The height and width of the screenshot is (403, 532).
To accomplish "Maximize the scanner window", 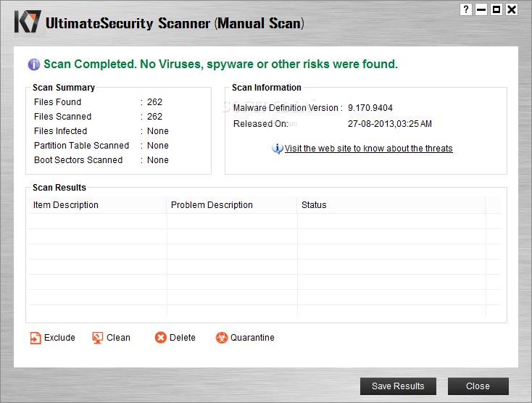I will pos(496,9).
